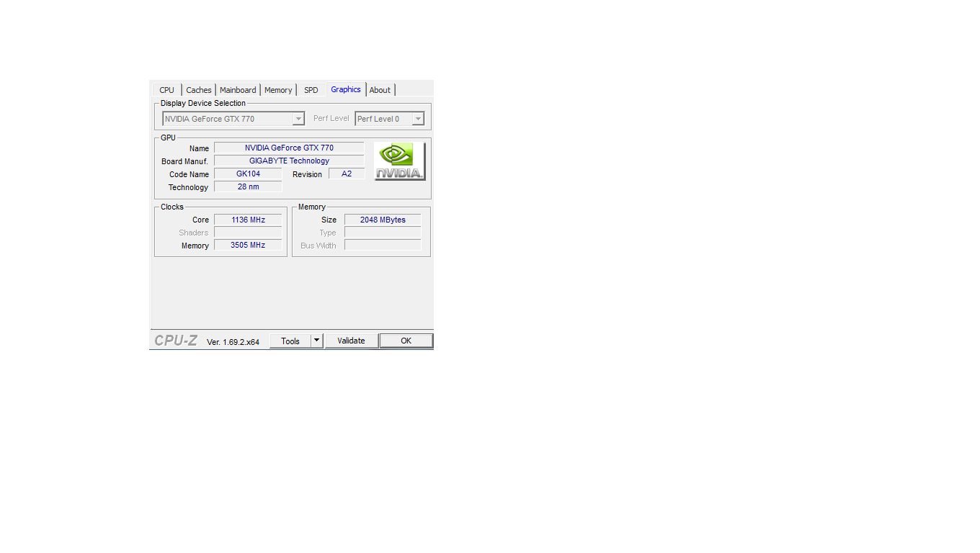Click the empty memory Type field

[x=383, y=233]
